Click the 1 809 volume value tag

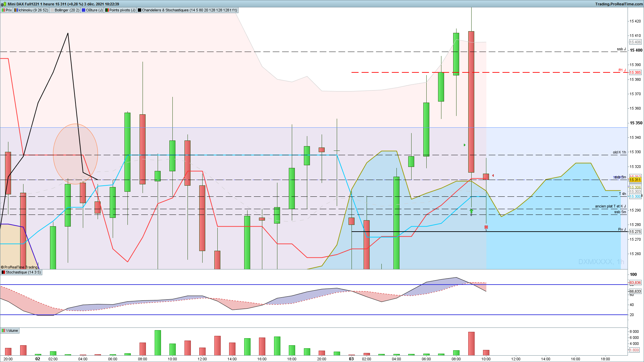point(634,350)
